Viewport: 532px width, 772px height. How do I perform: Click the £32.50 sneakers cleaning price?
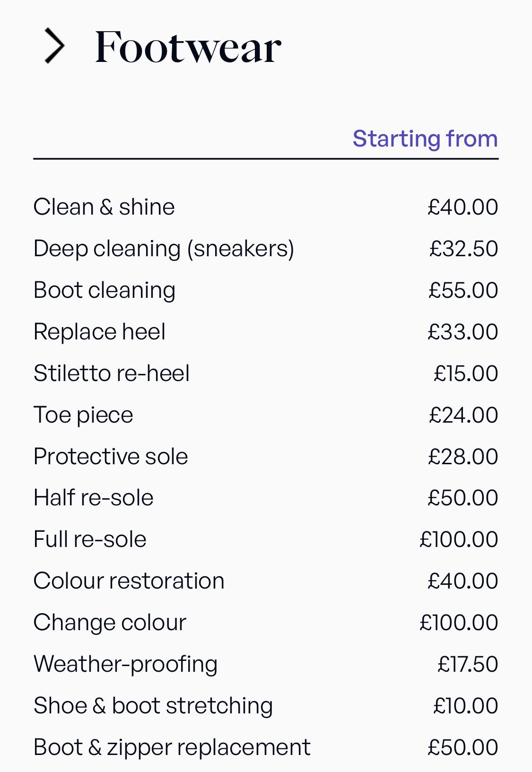pos(463,249)
